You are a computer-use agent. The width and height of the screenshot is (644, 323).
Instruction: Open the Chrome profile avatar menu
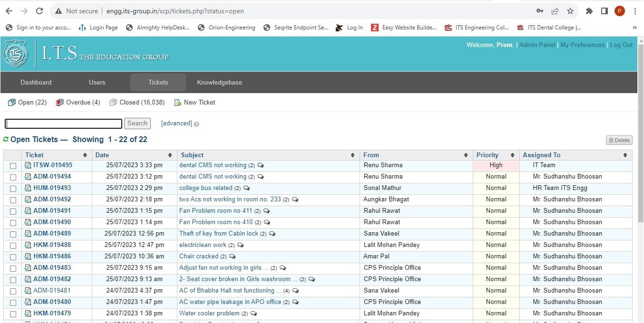[x=619, y=11]
